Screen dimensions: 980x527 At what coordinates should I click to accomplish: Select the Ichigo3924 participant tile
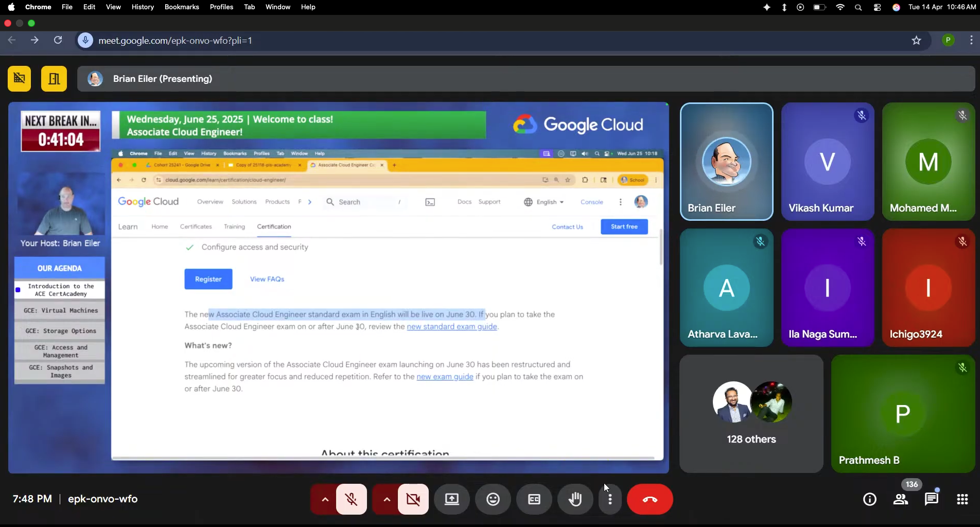point(929,288)
